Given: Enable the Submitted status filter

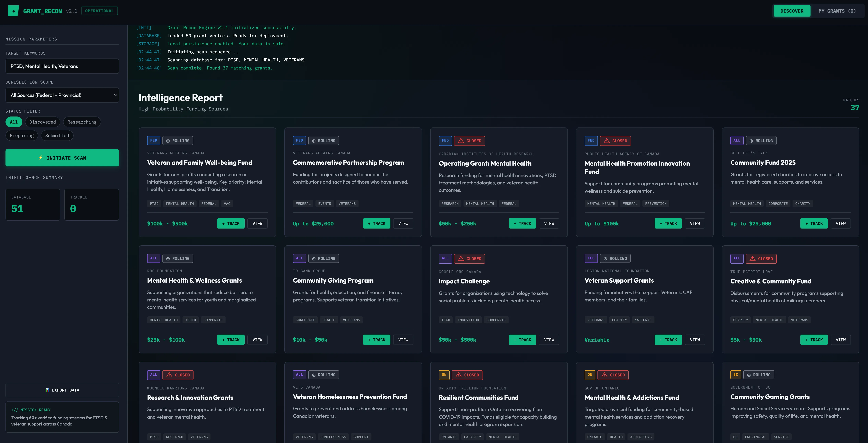Looking at the screenshot, I should click(57, 136).
